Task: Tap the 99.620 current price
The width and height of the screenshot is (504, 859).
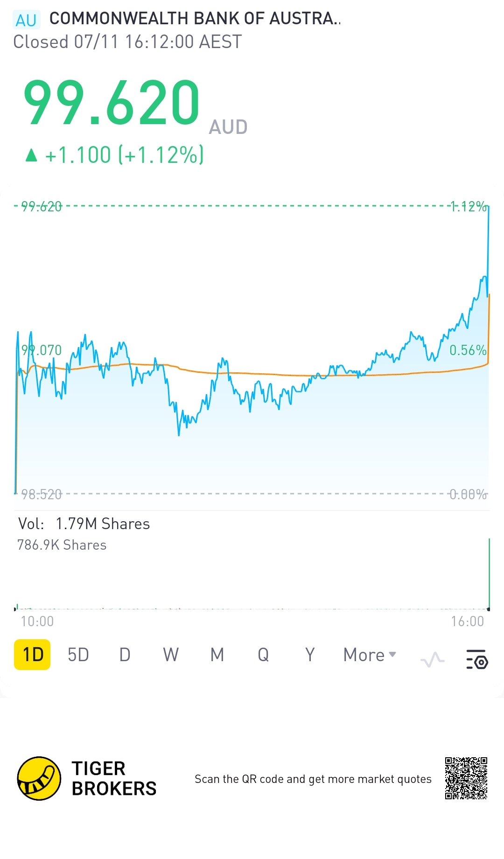Action: (112, 103)
